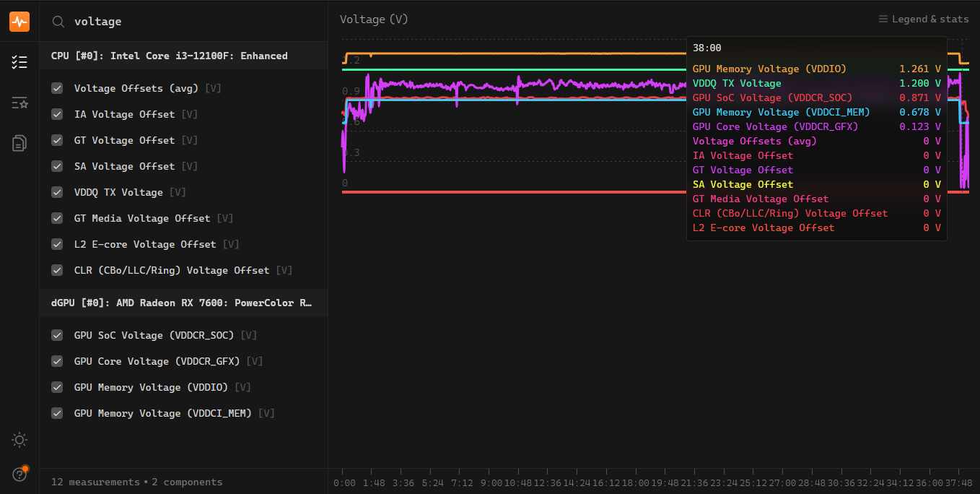Click the 1.261 V value in tooltip
The height and width of the screenshot is (494, 980).
pos(920,69)
